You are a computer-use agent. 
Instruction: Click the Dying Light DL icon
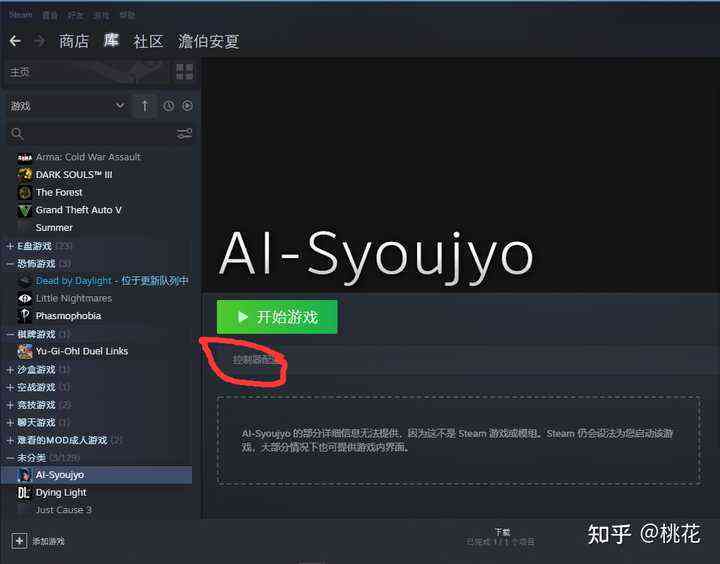tap(25, 493)
